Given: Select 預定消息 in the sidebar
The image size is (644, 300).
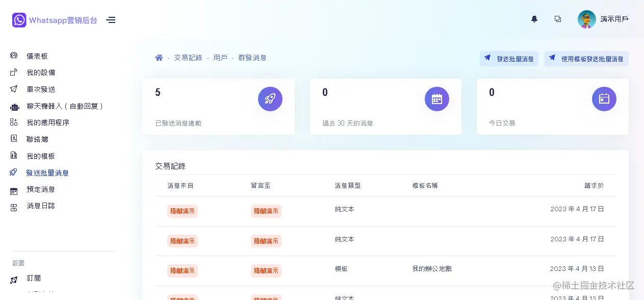Looking at the screenshot, I should click(41, 189).
